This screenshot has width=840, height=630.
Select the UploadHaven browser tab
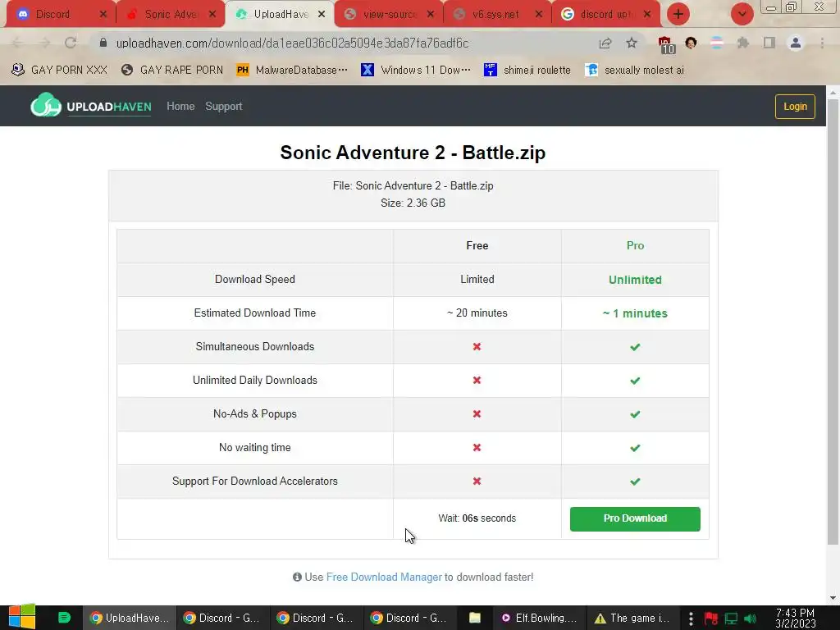click(x=279, y=15)
